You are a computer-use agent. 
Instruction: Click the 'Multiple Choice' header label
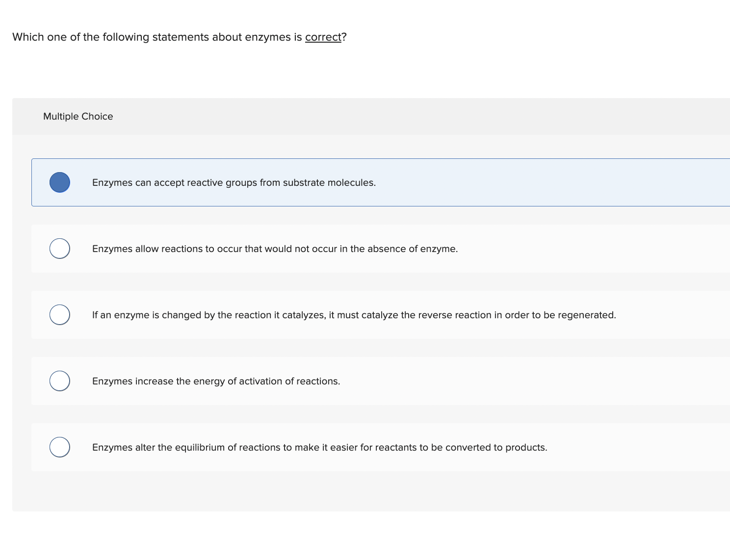point(78,116)
